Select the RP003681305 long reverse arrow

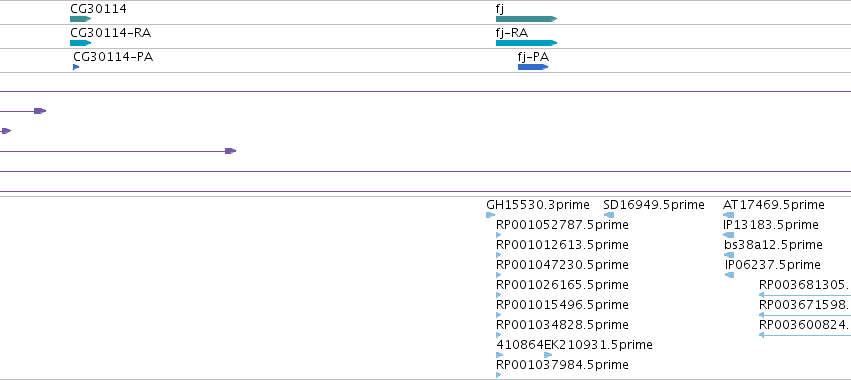805,295
